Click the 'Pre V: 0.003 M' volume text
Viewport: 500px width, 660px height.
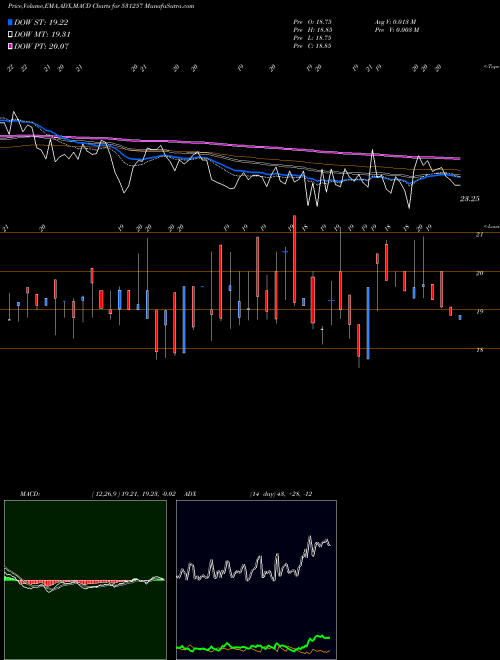tap(396, 29)
